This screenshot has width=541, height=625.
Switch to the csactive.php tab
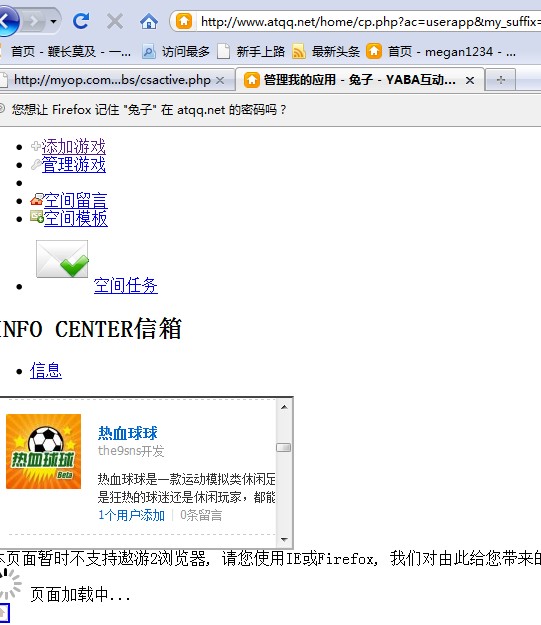[112, 80]
